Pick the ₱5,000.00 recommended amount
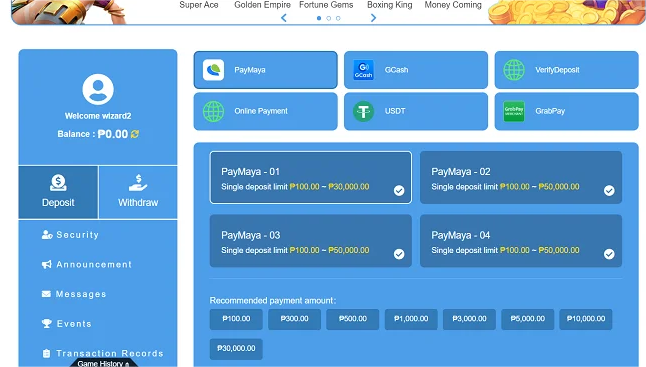The width and height of the screenshot is (646, 367). click(528, 319)
